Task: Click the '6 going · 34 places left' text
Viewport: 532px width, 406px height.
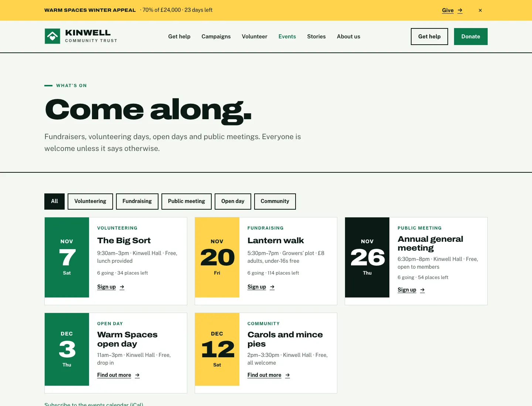Action: (x=122, y=273)
